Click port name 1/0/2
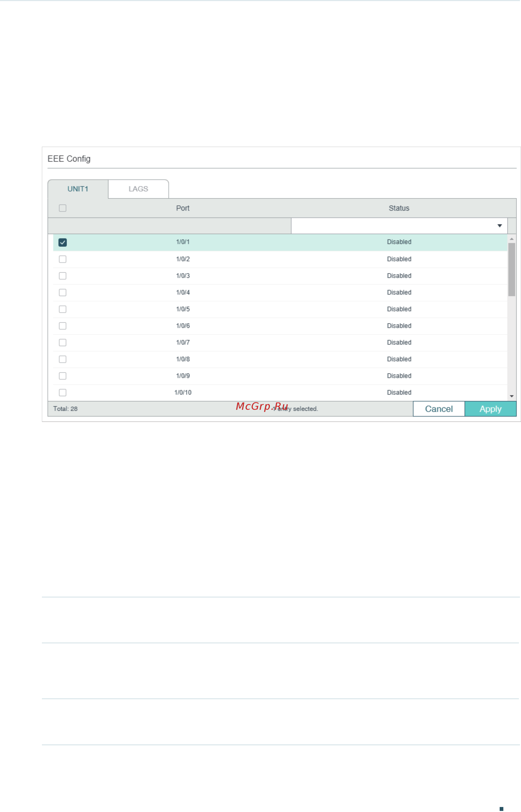The image size is (521, 812). 183,259
